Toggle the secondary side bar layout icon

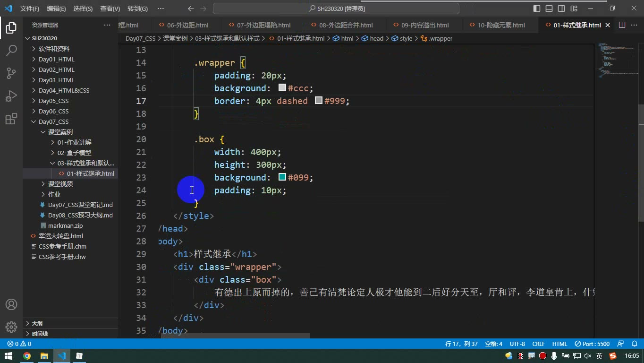click(561, 9)
